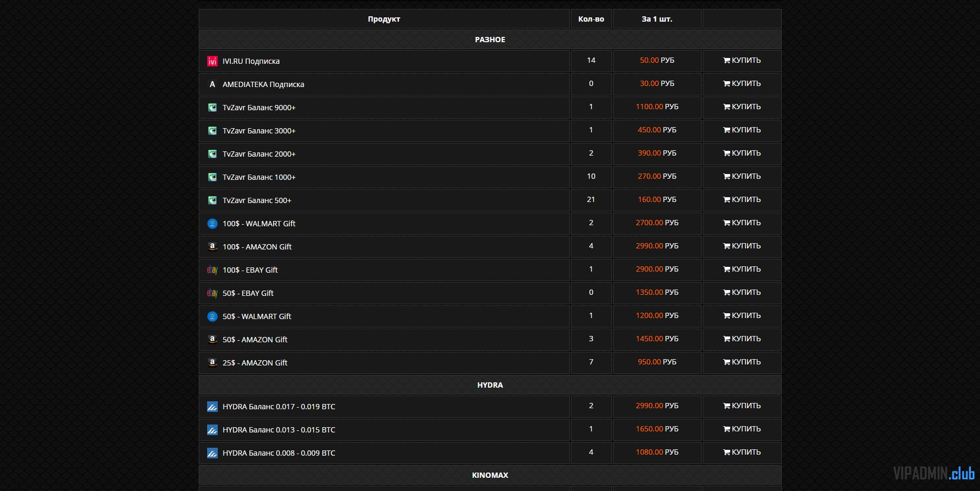Buy HYDRA Баланс 0.008 - 0.009 BTC
Screen dimensions: 980x491
[742, 453]
